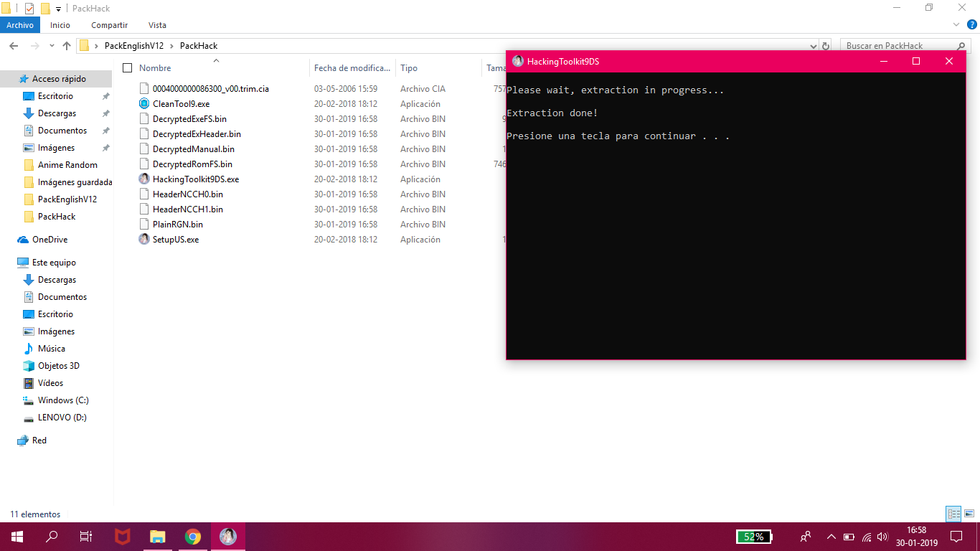Show hidden system tray icons
Viewport: 980px width, 551px height.
click(831, 537)
